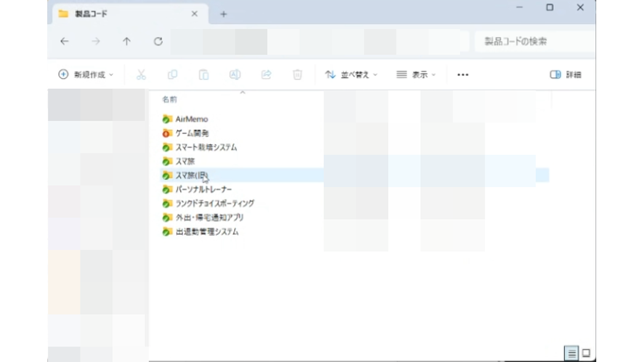644x362 pixels.
Task: Click the Copy icon in the toolbar
Action: (172, 75)
